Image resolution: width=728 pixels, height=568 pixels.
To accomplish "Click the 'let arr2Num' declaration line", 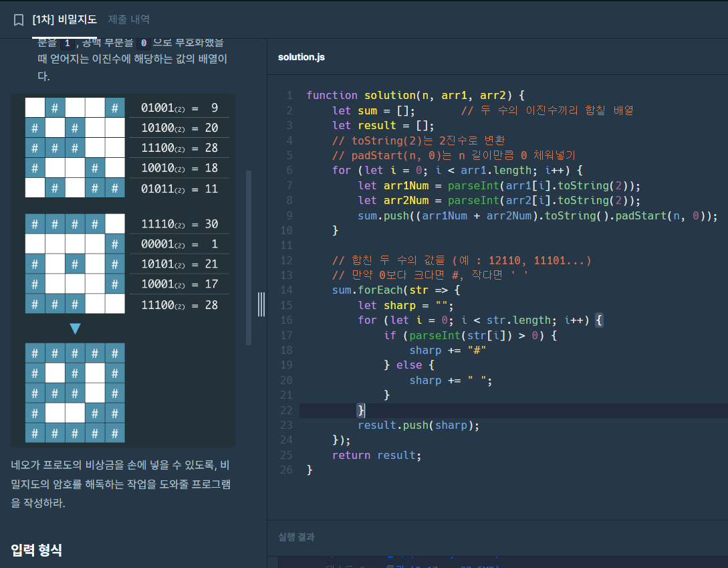I will [x=499, y=201].
